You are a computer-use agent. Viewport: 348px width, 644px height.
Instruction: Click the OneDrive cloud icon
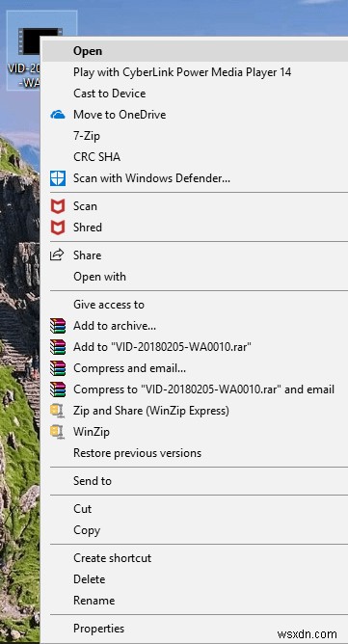[x=58, y=115]
